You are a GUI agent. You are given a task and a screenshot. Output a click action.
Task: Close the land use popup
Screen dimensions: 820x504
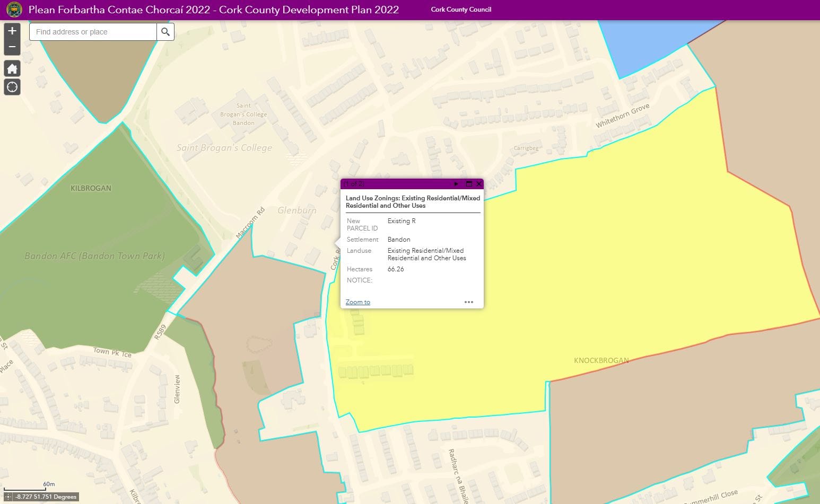[479, 184]
